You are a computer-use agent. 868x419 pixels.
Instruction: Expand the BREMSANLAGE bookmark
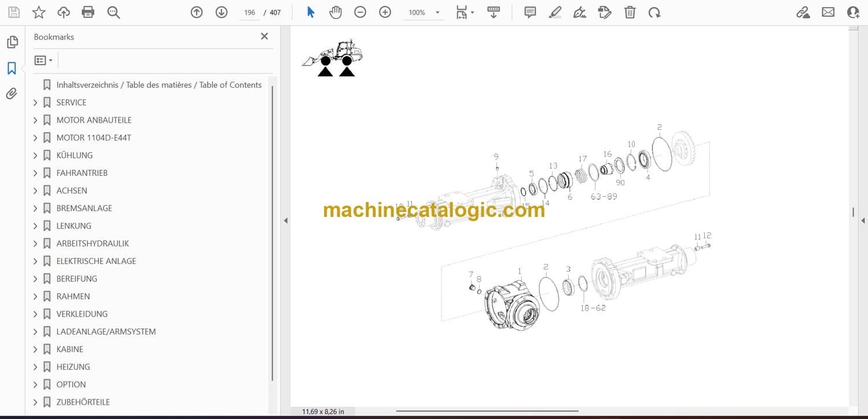pos(35,208)
